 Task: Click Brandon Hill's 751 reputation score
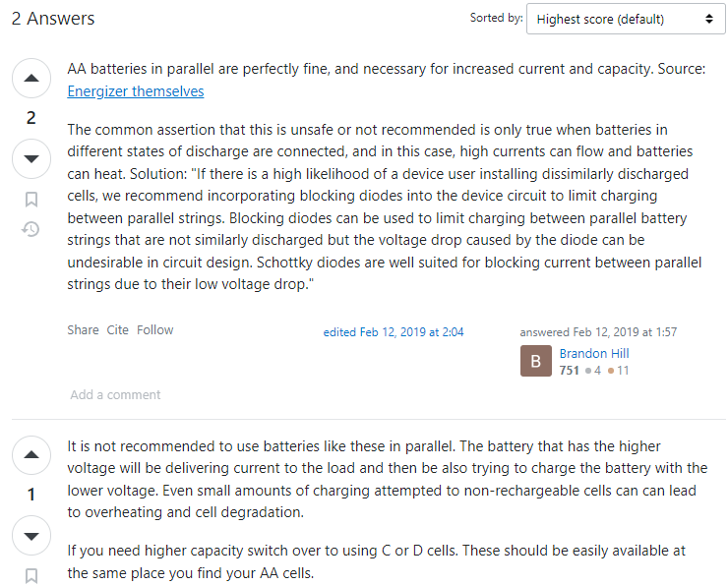[570, 371]
